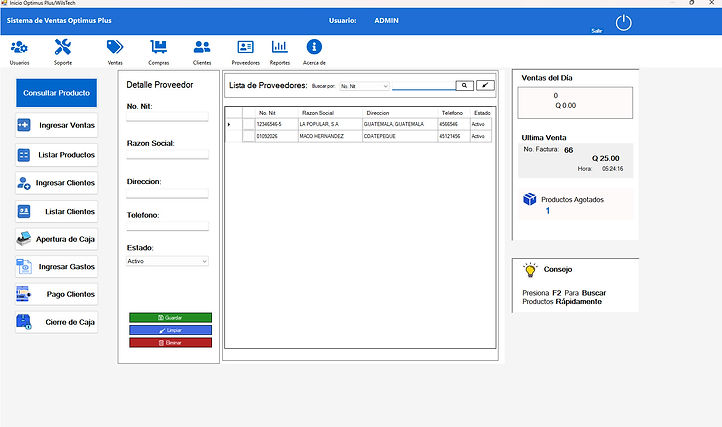
Task: Focus the No. Nit input field
Action: (x=167, y=117)
